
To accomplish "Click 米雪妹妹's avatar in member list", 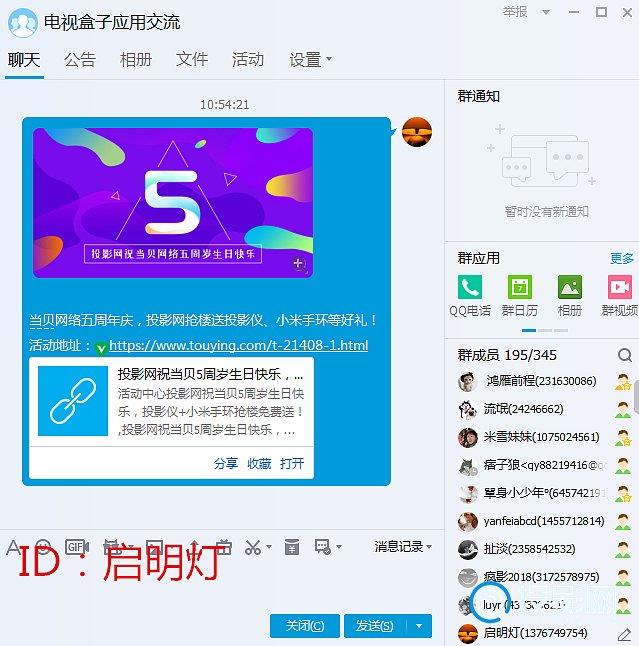I will point(468,438).
